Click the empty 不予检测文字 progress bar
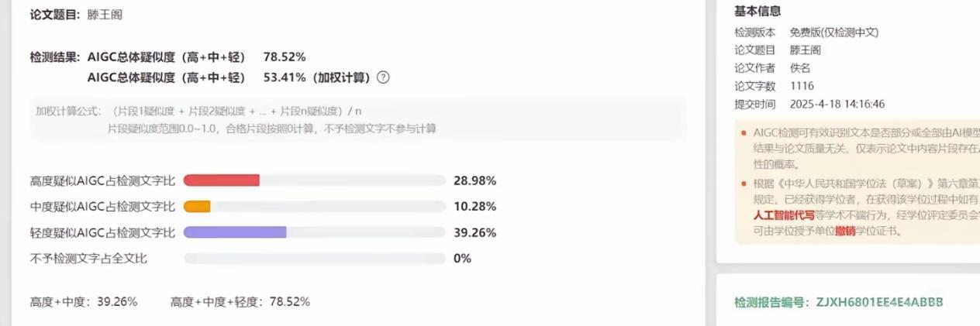The image size is (980, 326). coord(314,259)
